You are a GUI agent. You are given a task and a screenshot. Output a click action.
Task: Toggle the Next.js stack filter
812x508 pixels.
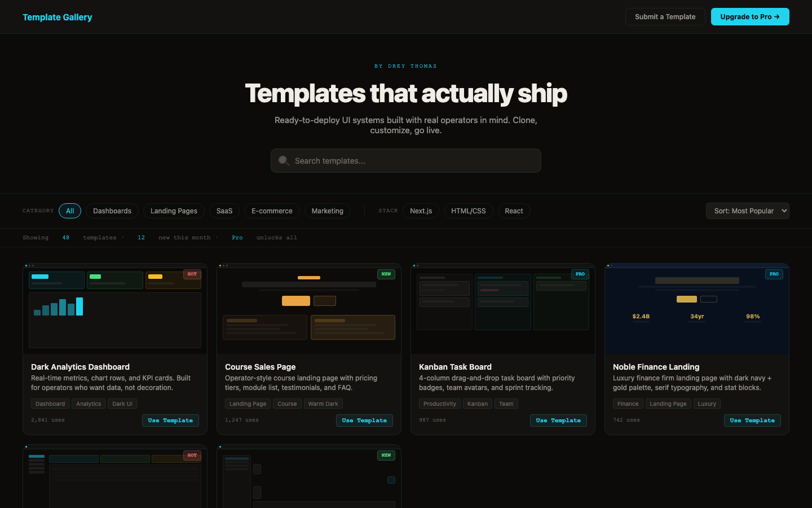tap(421, 211)
